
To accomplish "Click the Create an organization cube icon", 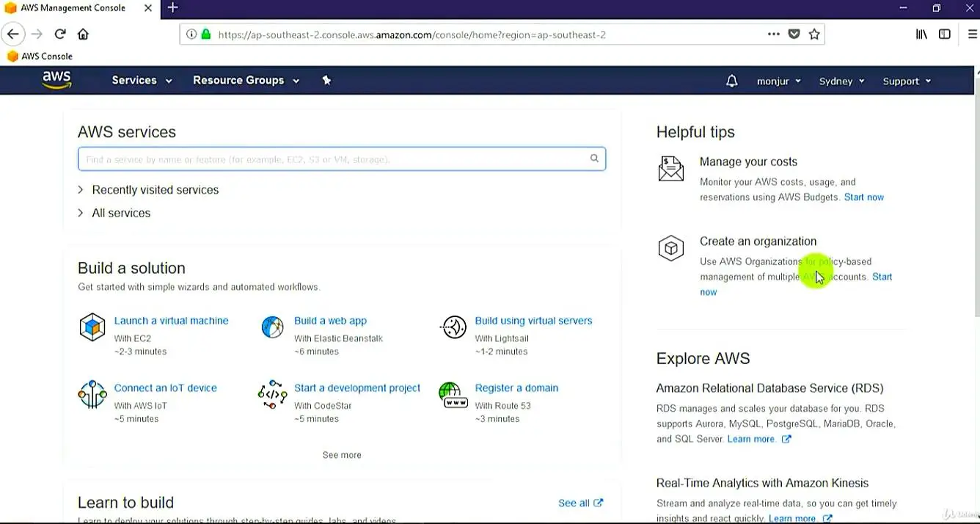I will 670,248.
